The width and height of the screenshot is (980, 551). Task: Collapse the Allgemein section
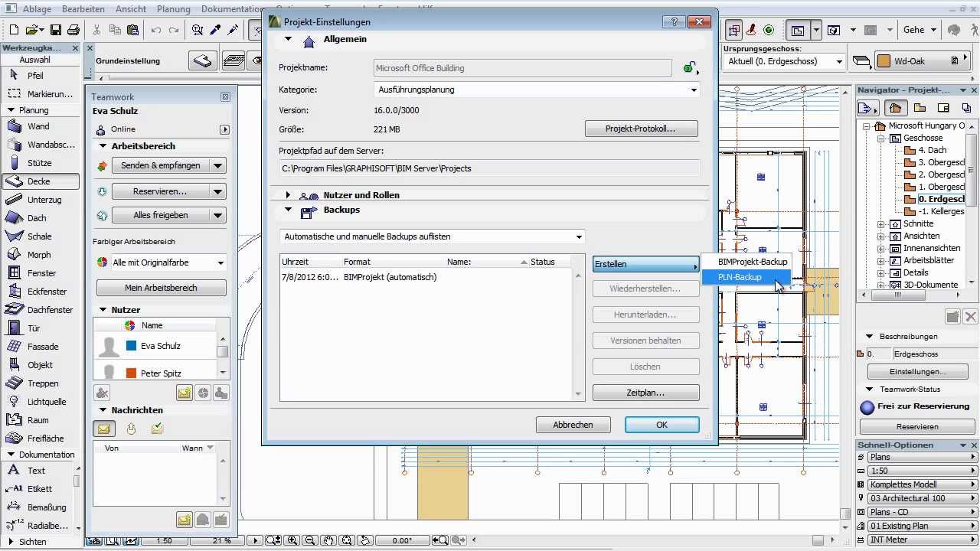(x=289, y=39)
